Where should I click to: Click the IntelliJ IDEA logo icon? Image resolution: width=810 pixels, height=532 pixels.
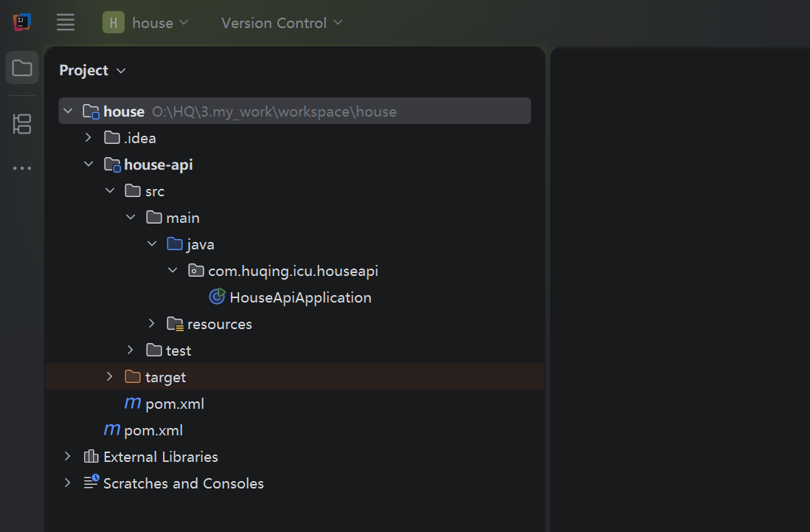[22, 23]
